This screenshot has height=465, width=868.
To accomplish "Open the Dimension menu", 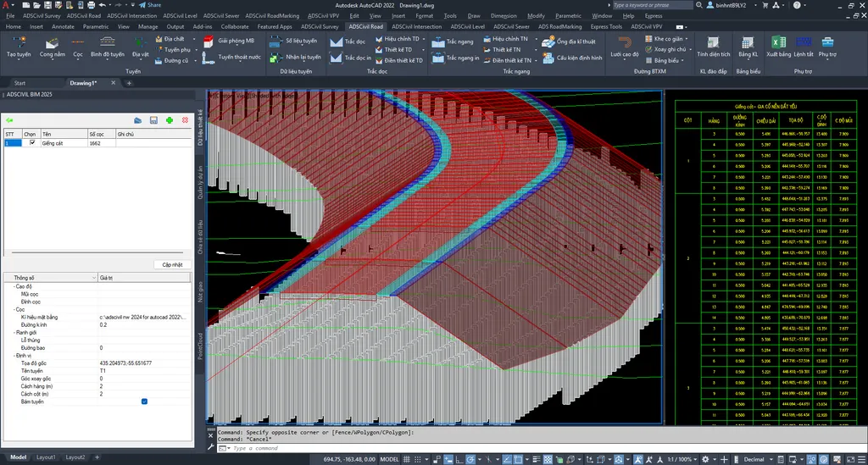I will [x=504, y=16].
